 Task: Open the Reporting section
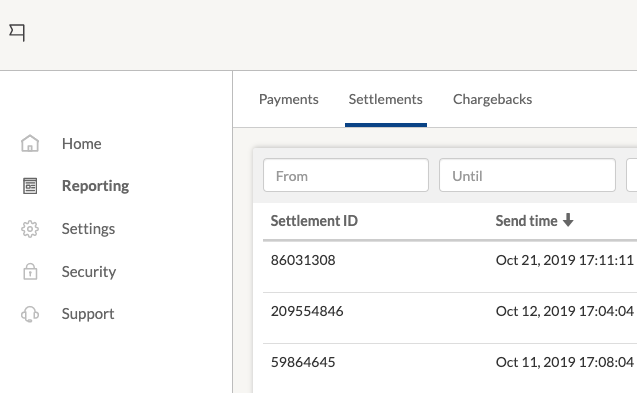click(x=95, y=186)
